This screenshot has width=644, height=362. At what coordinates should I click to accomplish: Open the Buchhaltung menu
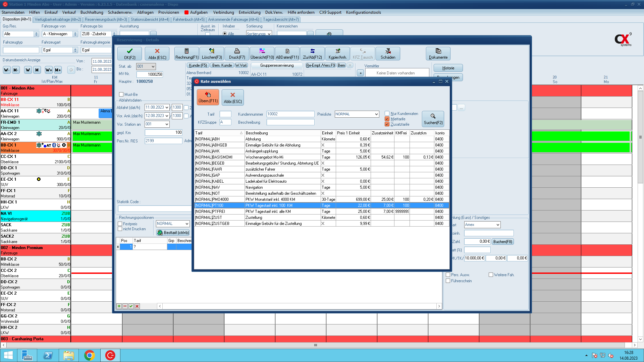click(92, 12)
